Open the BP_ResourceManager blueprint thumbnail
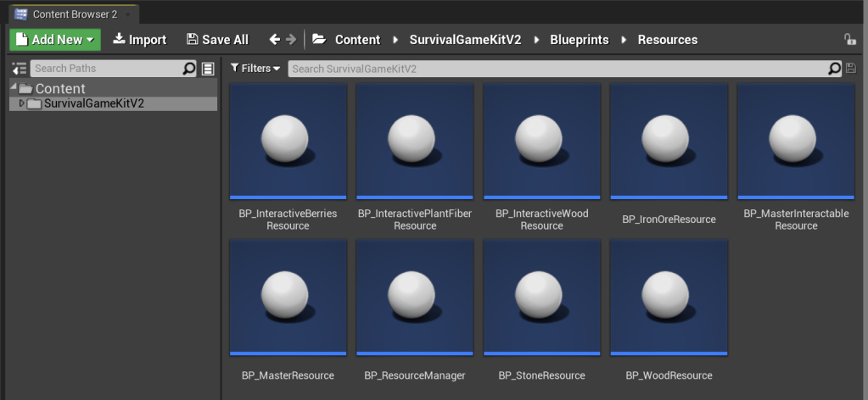The width and height of the screenshot is (868, 400). coord(415,297)
